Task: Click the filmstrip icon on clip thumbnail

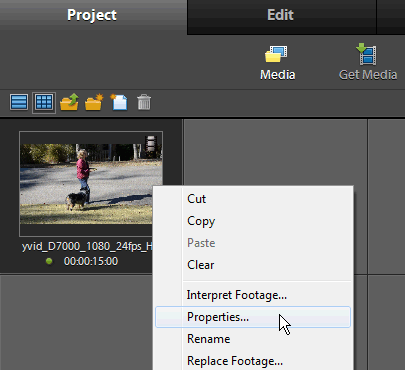Action: pos(151,143)
